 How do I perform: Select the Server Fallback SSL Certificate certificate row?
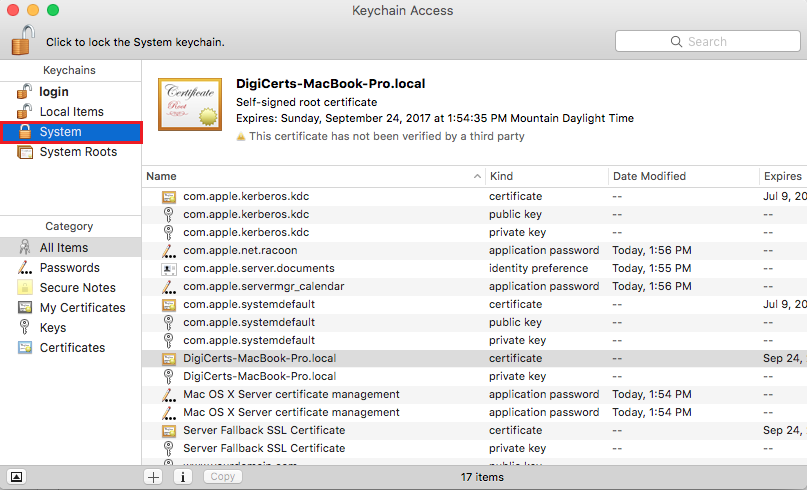coord(264,430)
